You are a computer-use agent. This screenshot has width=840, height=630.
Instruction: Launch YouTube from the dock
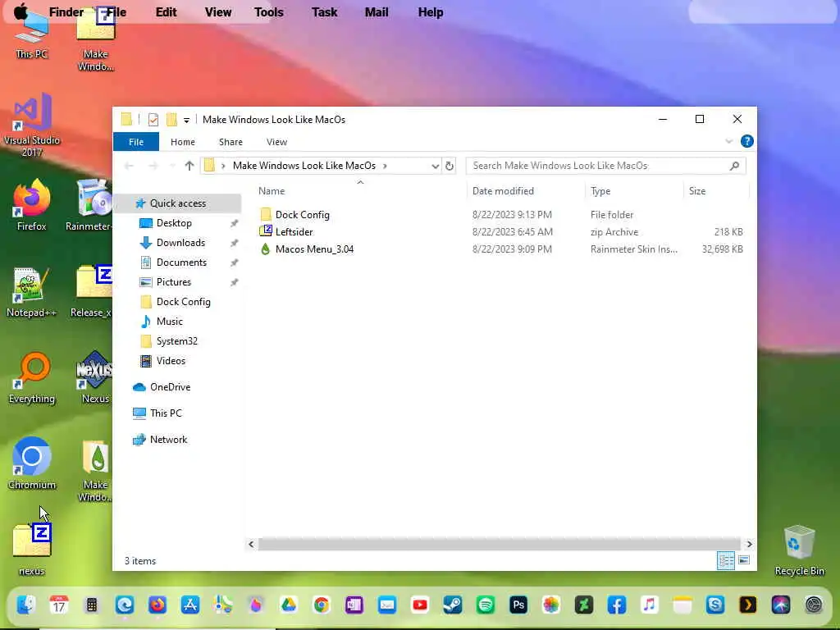pyautogui.click(x=420, y=605)
